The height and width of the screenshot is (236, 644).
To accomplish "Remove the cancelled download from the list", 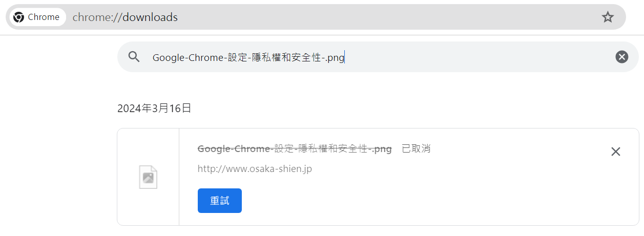I will click(616, 152).
